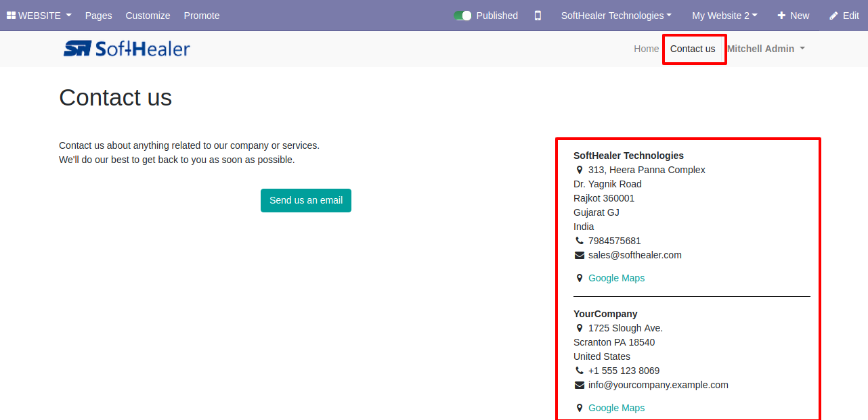Viewport: 868px width, 420px height.
Task: Click the Contact us page heading
Action: tap(116, 97)
